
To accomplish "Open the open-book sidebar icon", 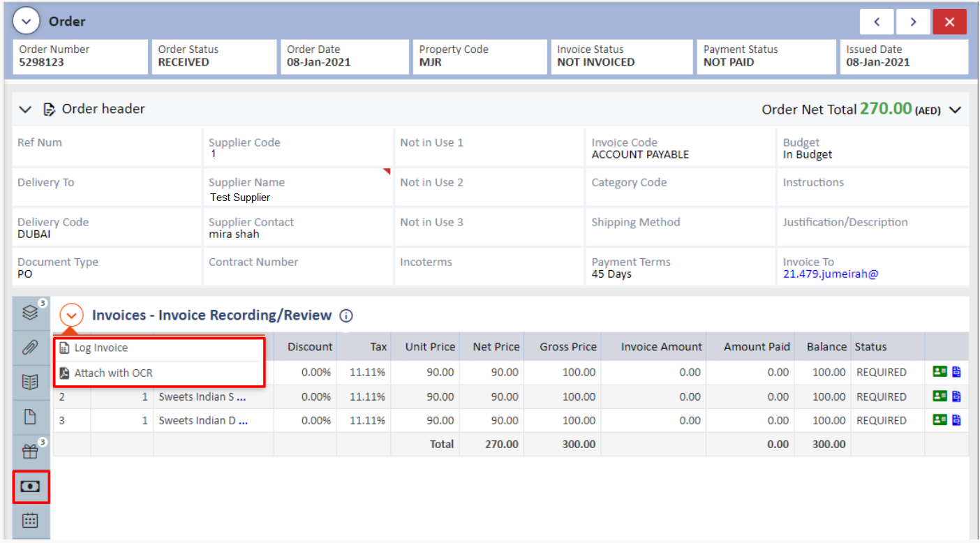I will coord(30,382).
